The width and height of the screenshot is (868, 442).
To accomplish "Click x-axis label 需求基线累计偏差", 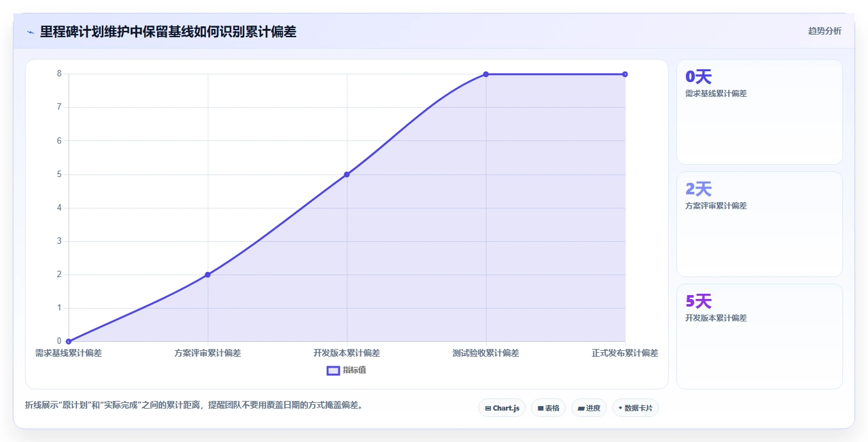I will (69, 353).
